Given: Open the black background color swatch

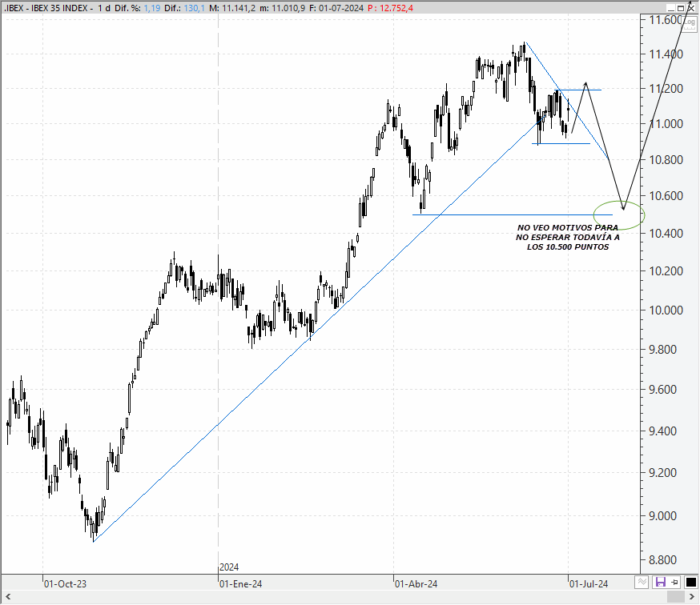Looking at the screenshot, I should click(x=690, y=583).
